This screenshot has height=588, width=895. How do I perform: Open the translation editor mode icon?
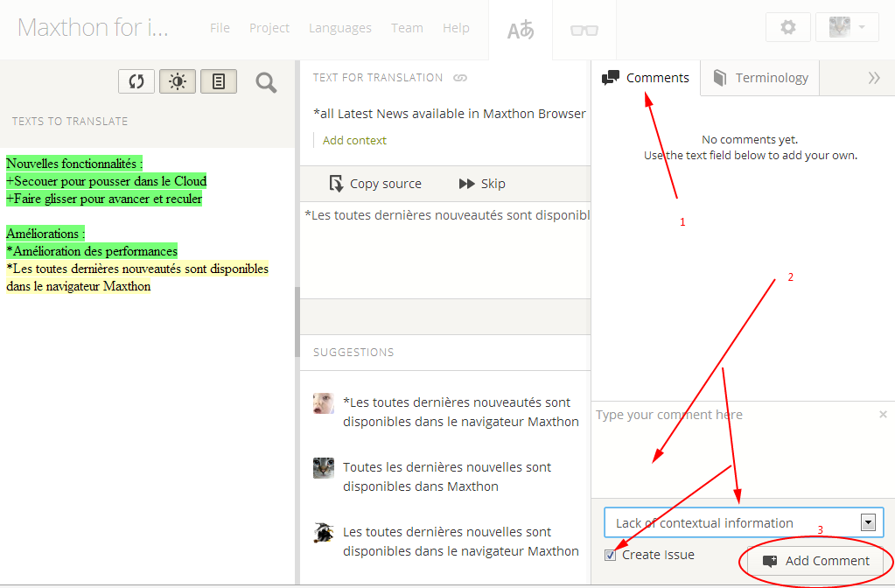[x=521, y=30]
